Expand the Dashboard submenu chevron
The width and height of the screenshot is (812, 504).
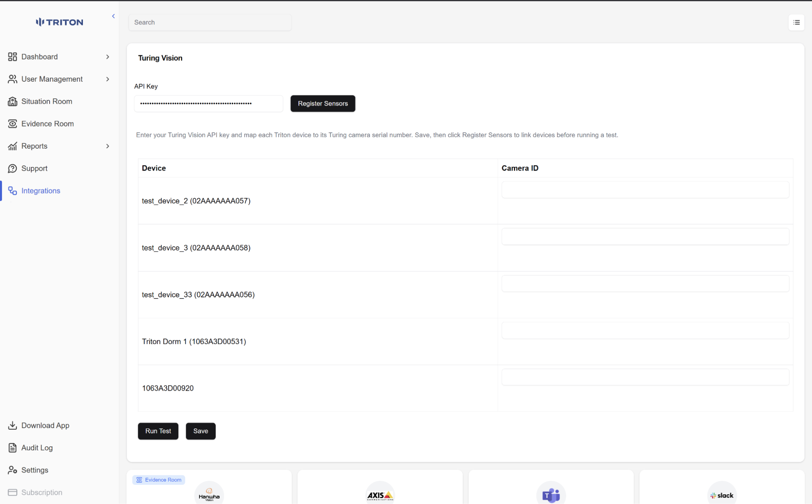108,57
